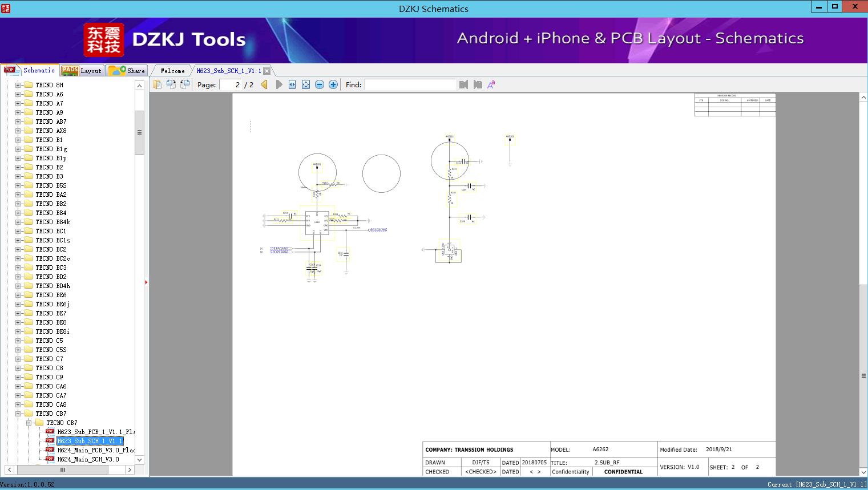Close the H623_Sub_SCH_1_V1.1 tab

click(267, 71)
